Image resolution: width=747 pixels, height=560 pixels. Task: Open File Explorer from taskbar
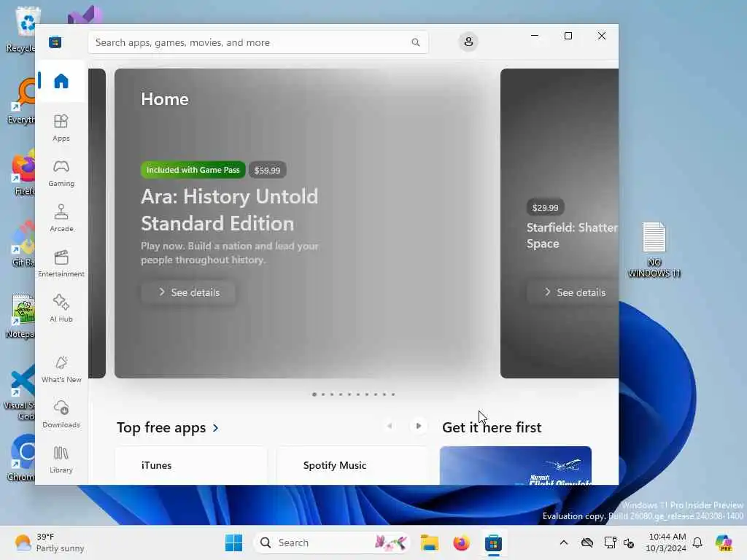pyautogui.click(x=429, y=542)
